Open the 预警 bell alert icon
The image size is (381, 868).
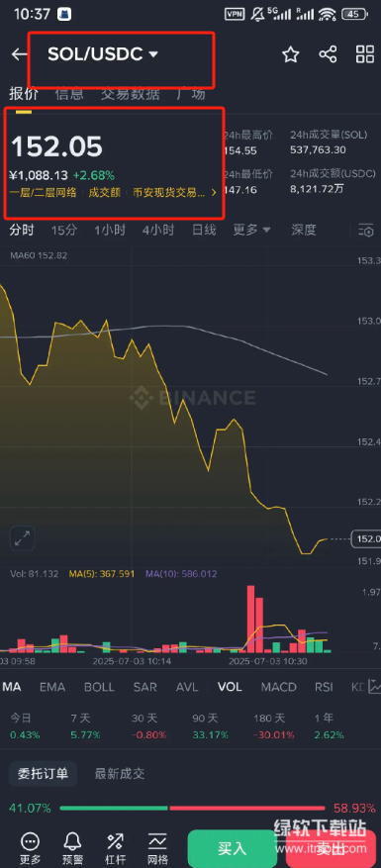72,842
